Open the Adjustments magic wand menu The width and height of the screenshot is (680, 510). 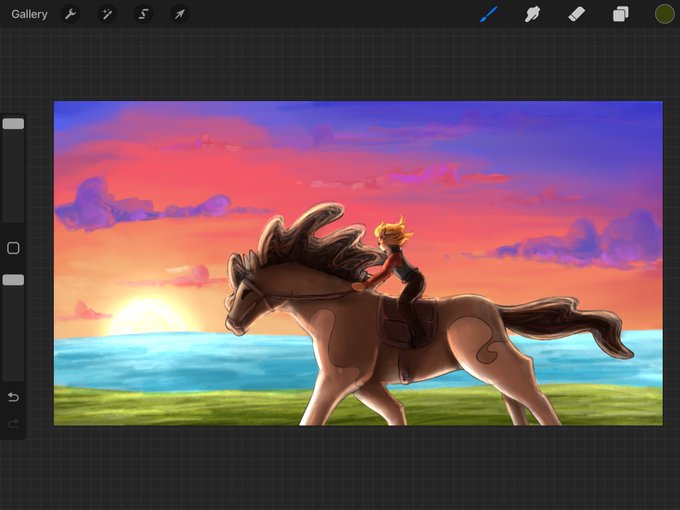coord(107,14)
